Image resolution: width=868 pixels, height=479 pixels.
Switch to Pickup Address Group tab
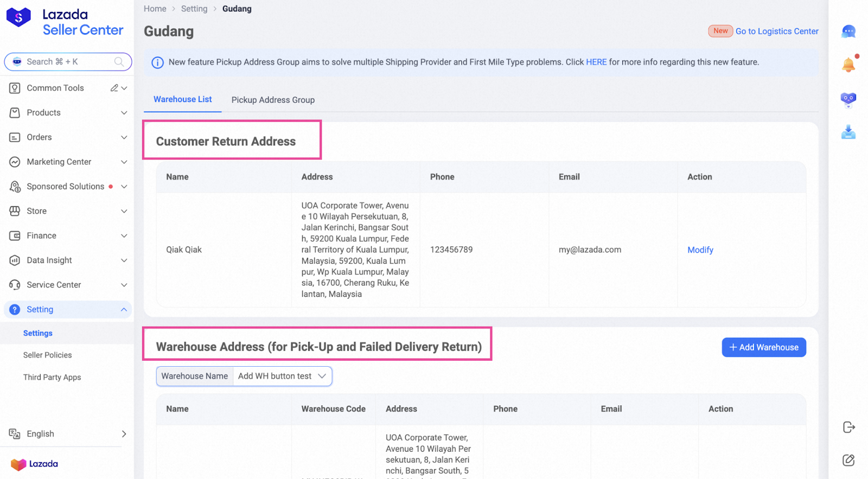coord(273,100)
